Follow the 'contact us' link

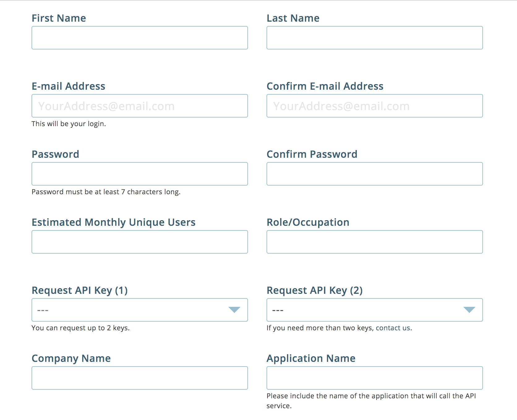pyautogui.click(x=393, y=328)
